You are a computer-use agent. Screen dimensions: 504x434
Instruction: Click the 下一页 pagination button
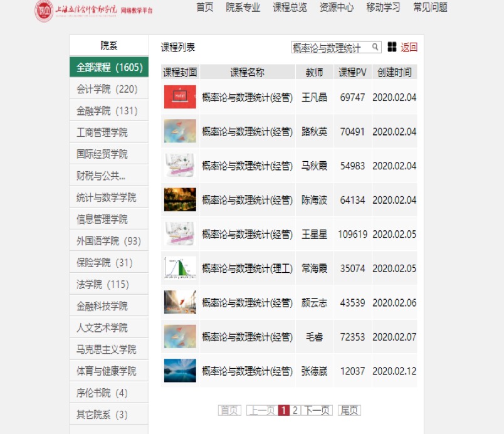[317, 410]
